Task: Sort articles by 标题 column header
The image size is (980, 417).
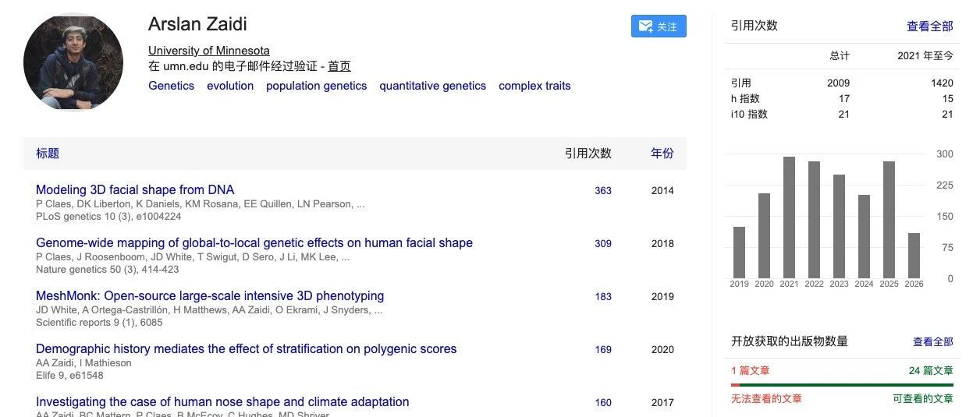Action: pos(48,154)
